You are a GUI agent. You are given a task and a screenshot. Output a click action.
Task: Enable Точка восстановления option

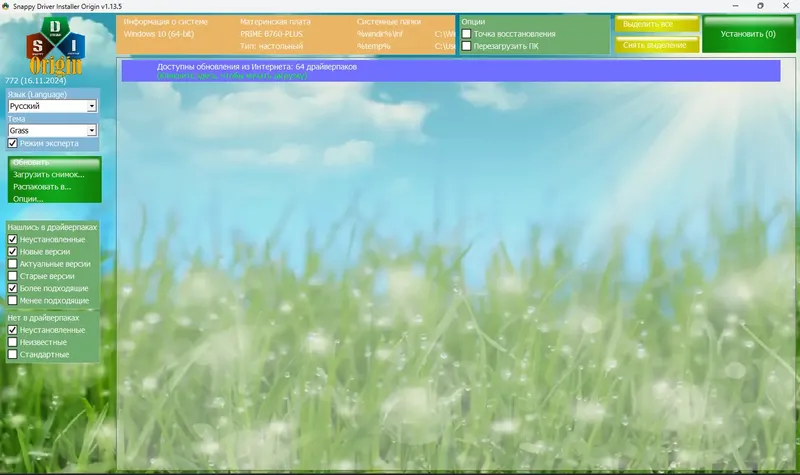coord(466,34)
